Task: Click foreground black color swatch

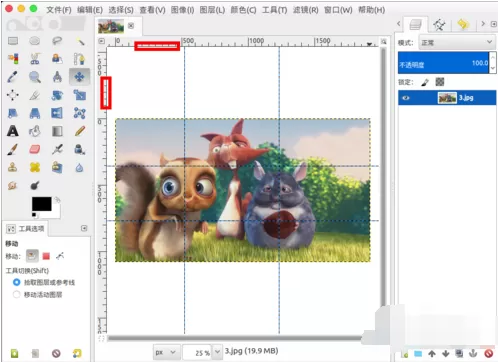Action: [x=42, y=204]
